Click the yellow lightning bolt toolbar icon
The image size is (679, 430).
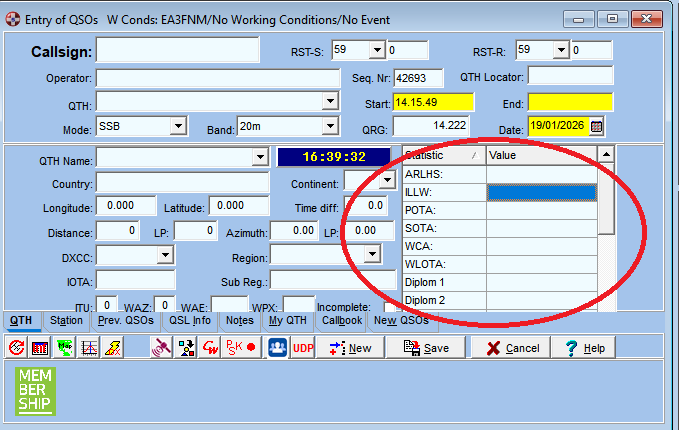pyautogui.click(x=113, y=348)
